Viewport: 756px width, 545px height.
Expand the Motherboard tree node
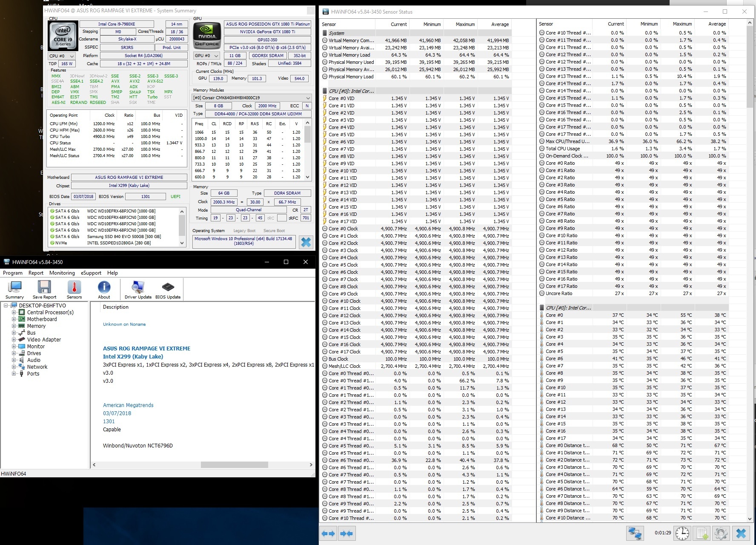click(x=14, y=319)
